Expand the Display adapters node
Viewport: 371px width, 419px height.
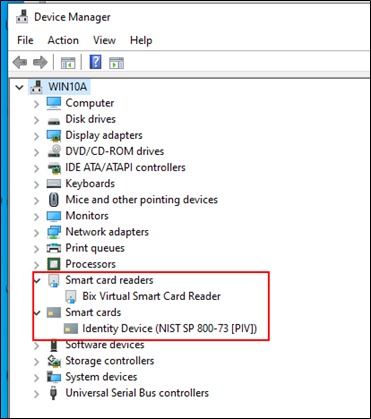36,136
